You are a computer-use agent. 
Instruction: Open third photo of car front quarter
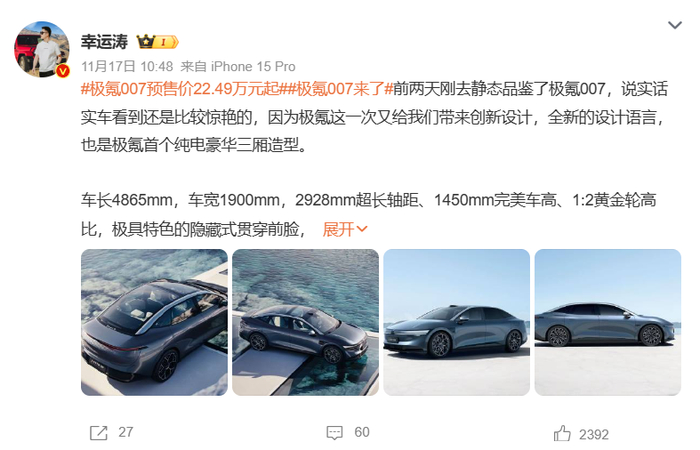tap(457, 322)
